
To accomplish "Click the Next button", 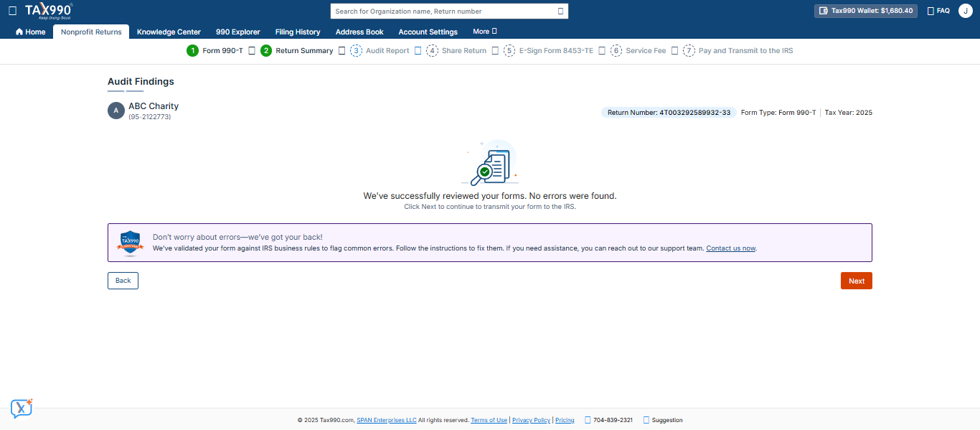I will click(857, 281).
